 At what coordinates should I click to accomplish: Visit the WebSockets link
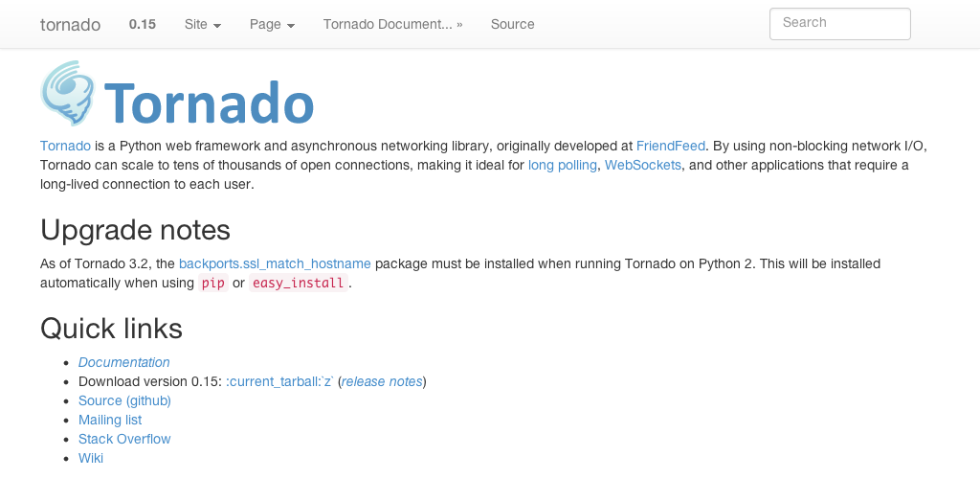(642, 166)
